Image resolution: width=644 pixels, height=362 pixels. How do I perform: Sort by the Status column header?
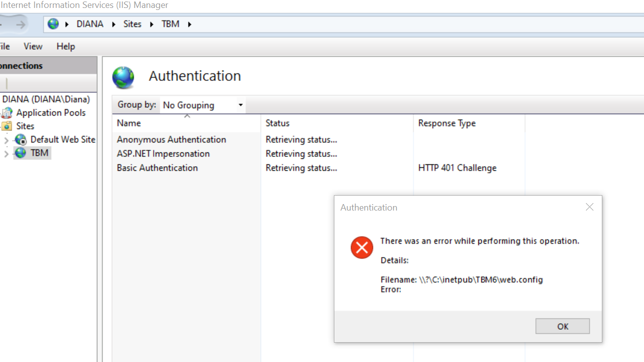point(337,123)
